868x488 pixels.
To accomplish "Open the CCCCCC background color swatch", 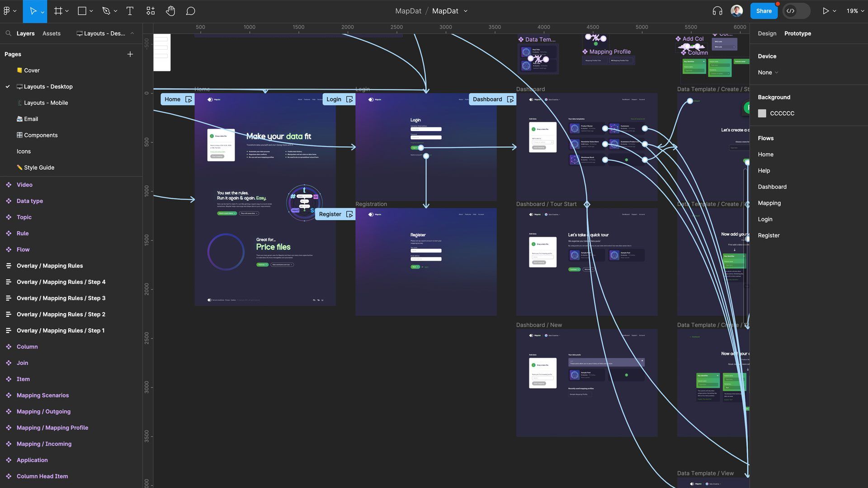I will tap(762, 113).
